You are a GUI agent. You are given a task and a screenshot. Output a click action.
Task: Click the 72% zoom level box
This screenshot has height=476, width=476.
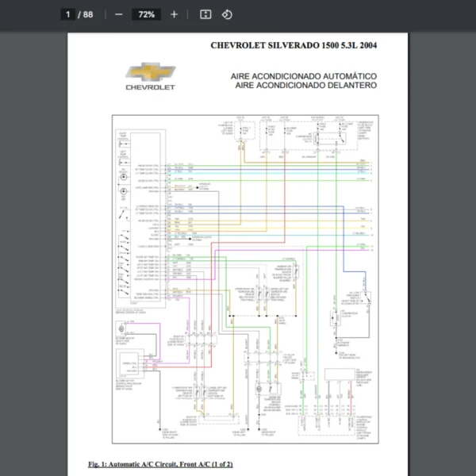tap(146, 14)
